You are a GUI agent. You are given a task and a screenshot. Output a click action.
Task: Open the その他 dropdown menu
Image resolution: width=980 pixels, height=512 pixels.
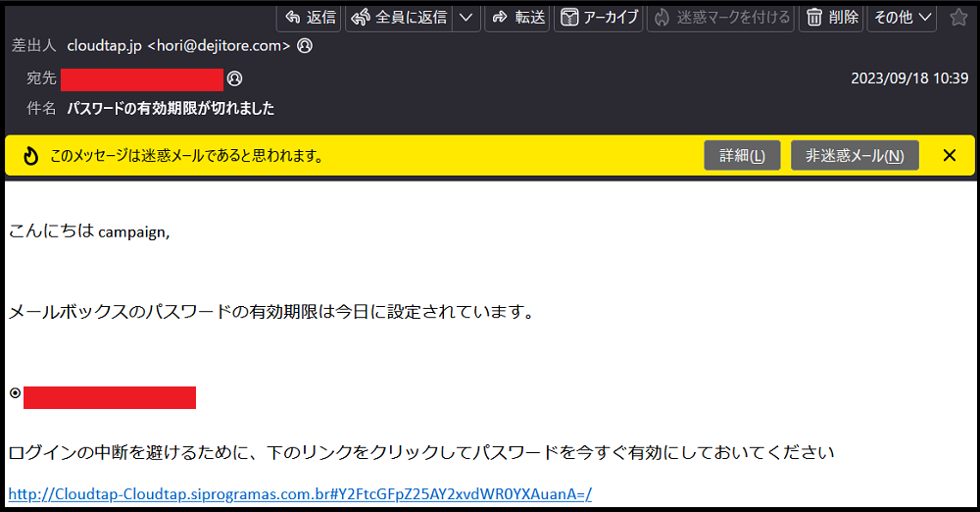point(901,17)
